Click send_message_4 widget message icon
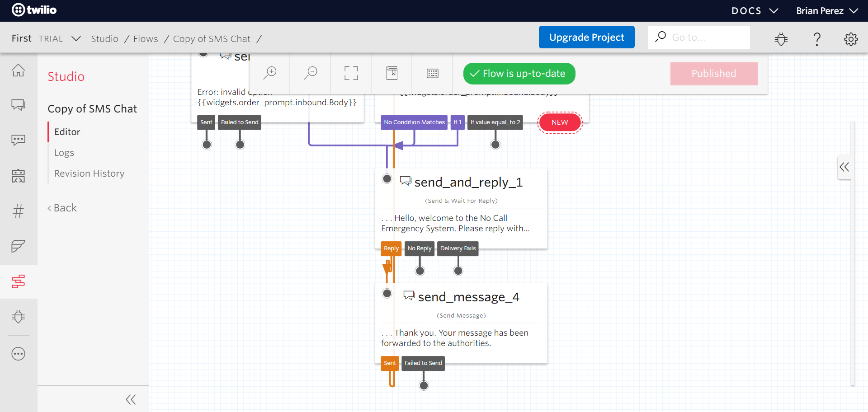Viewport: 868px width, 412px height. [409, 296]
